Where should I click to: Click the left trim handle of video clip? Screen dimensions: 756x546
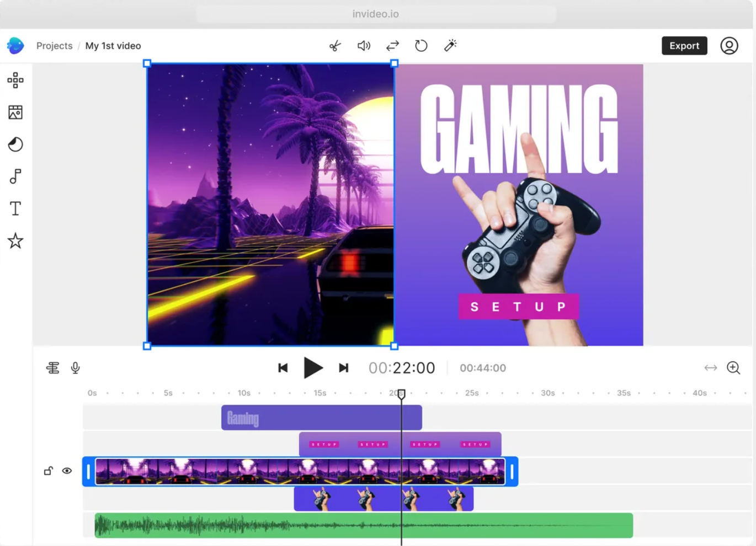[x=88, y=472]
